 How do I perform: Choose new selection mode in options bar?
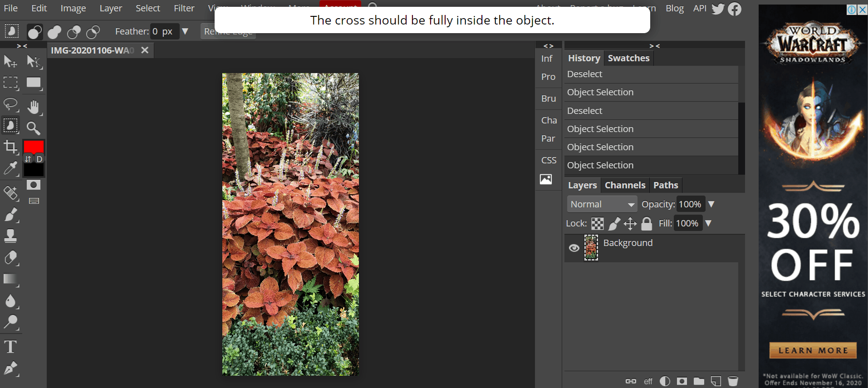(x=35, y=32)
